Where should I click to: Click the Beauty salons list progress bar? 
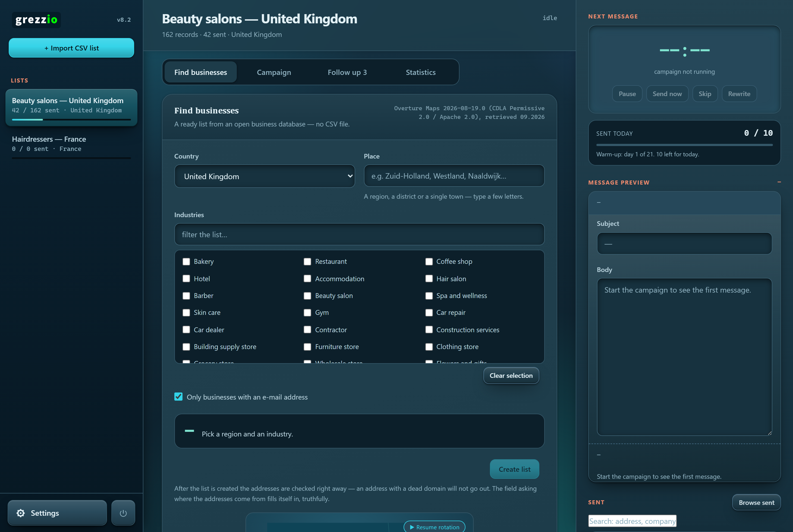(71, 120)
